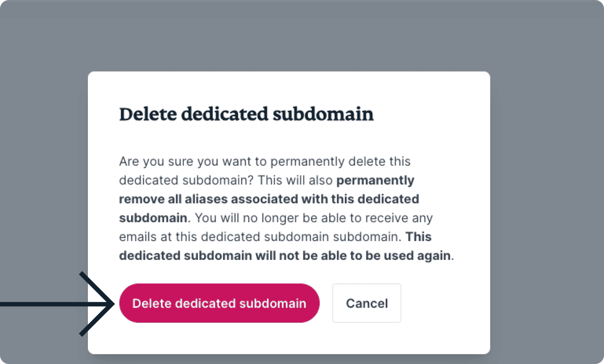
Task: Click the dimmed backdrop below the dialog
Action: pos(288,359)
